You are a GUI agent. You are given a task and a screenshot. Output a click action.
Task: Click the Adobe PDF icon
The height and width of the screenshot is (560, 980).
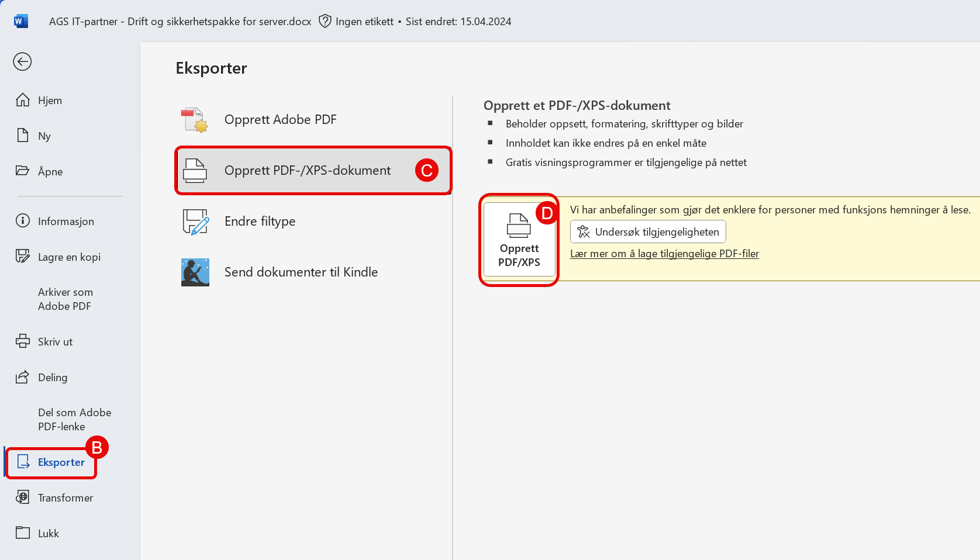pos(195,120)
